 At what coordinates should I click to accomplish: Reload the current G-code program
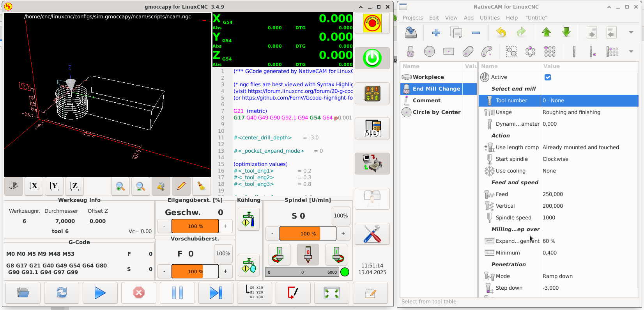point(62,293)
